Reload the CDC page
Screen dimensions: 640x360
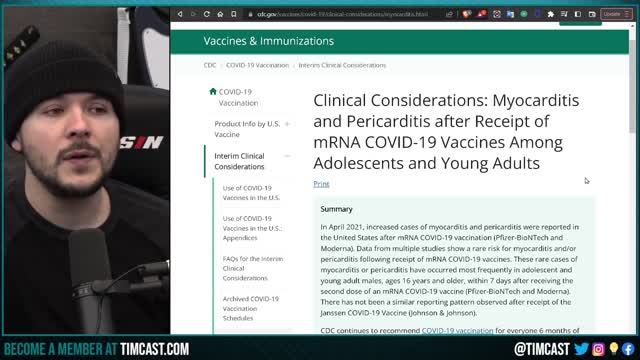pyautogui.click(x=207, y=14)
